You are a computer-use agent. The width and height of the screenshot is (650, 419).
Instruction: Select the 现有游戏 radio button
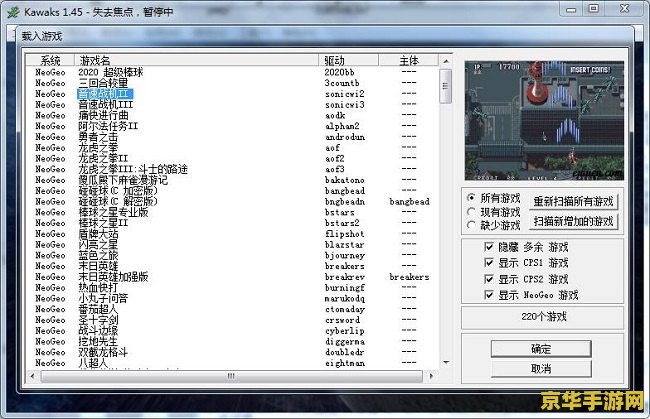pos(471,212)
